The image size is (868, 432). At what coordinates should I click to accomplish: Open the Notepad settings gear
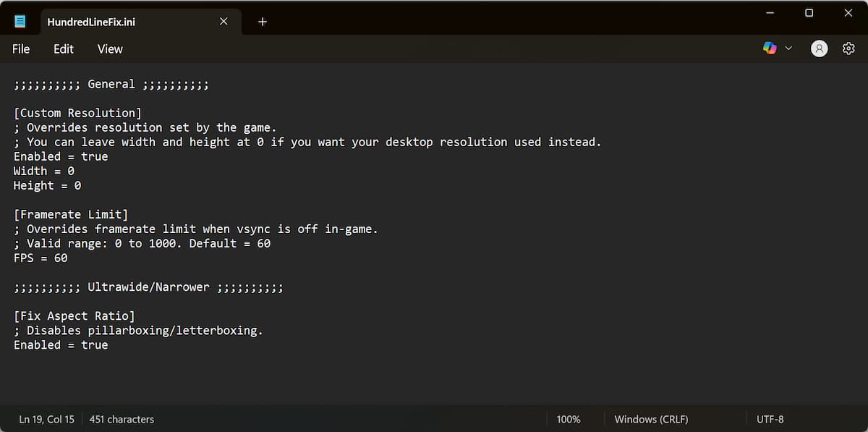point(848,48)
